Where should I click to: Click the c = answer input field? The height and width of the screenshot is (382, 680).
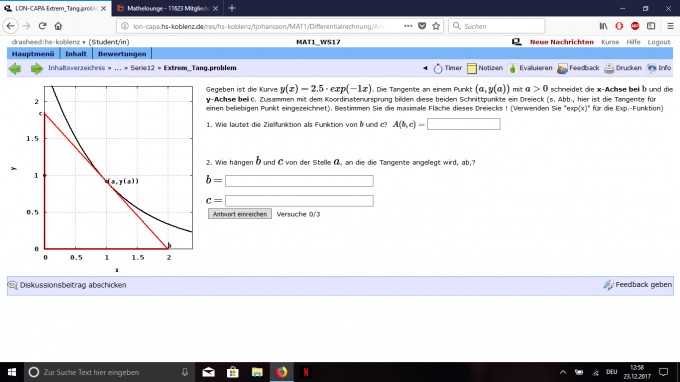tap(299, 201)
